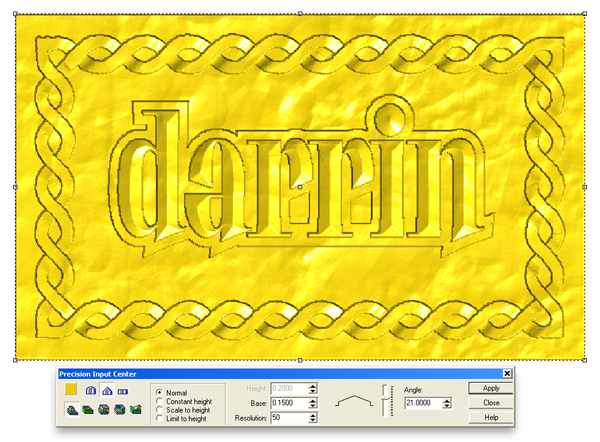Select the beveled peak relief shape icon

[107, 391]
